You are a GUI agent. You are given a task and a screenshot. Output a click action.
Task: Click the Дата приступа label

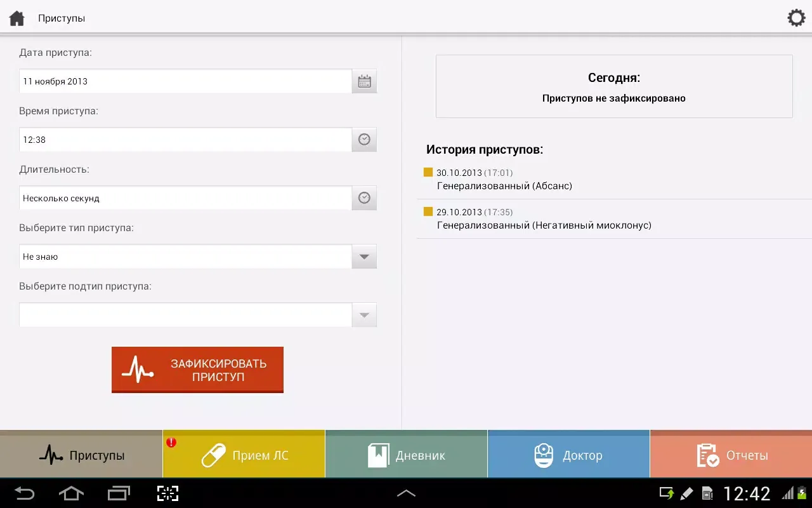pyautogui.click(x=56, y=53)
